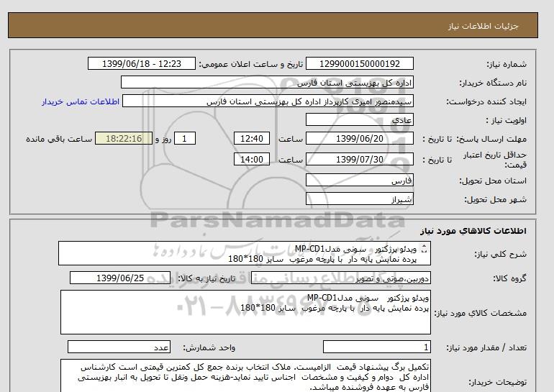
Task: Click the label شماره نیاز
Action: 507,64
